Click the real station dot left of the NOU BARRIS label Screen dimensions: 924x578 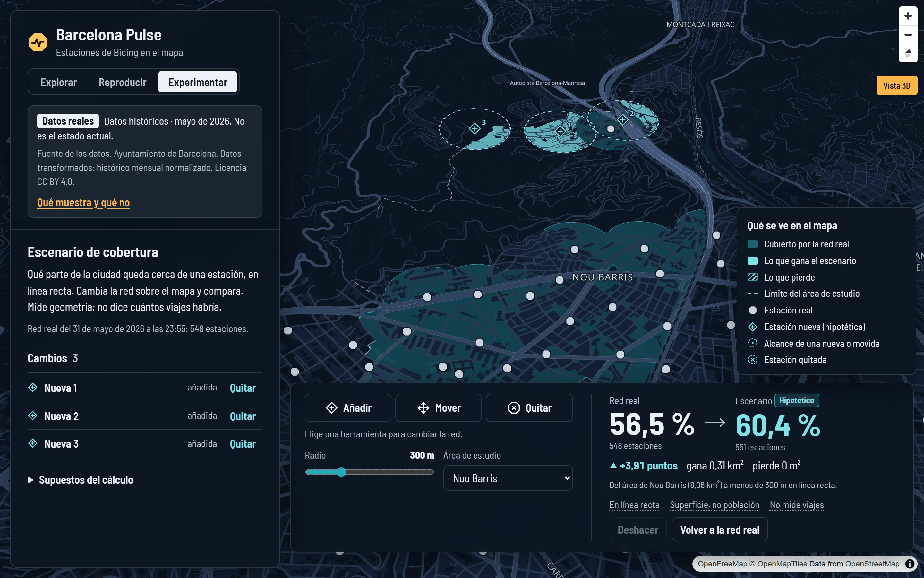[x=559, y=280]
